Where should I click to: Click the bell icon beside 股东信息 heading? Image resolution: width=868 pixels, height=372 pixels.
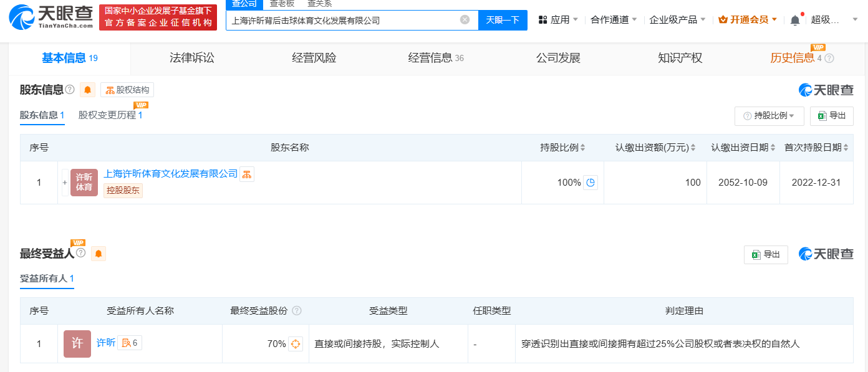pyautogui.click(x=87, y=89)
